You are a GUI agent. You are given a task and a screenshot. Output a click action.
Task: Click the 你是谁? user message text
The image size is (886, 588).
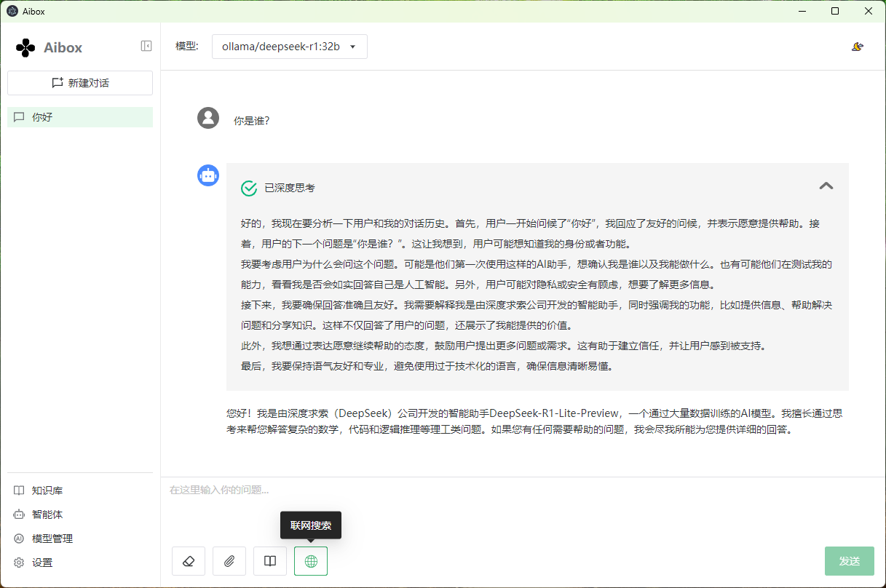[252, 121]
